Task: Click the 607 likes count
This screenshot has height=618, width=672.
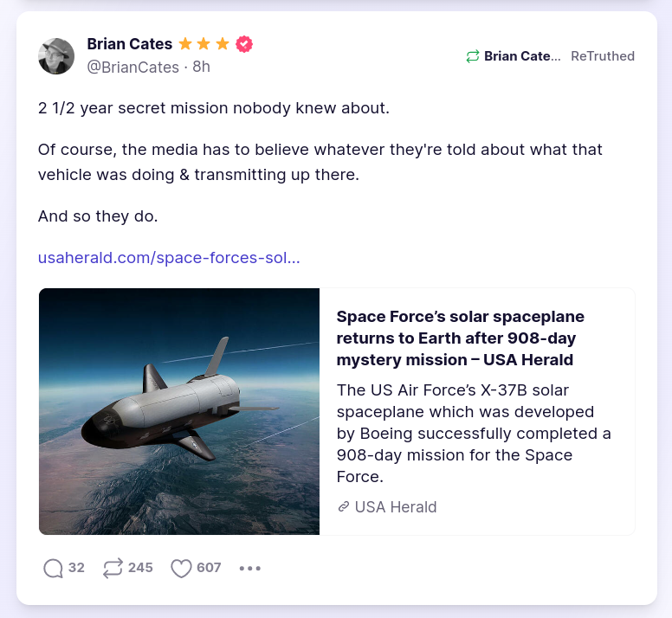Action: (x=209, y=568)
